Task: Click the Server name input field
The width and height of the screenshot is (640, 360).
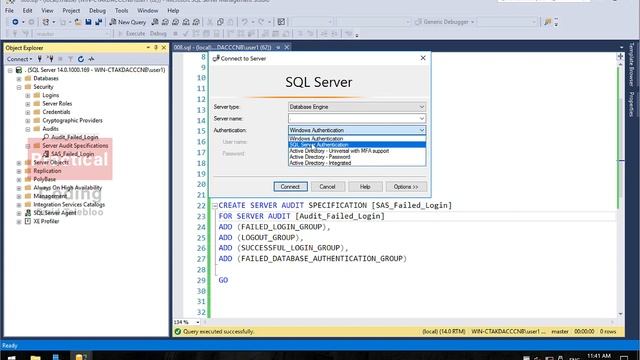Action: point(353,118)
